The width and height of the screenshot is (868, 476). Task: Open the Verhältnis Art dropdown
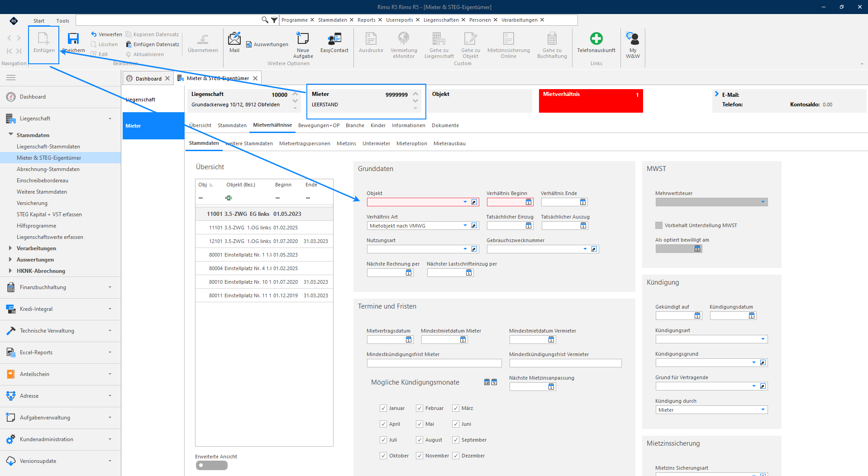click(x=465, y=226)
